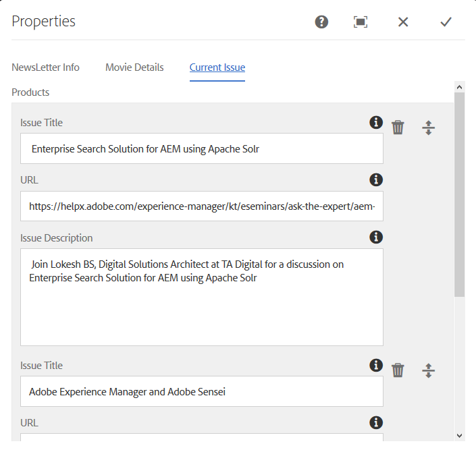The width and height of the screenshot is (476, 452).
Task: Show info for second Issue Title
Action: 376,366
